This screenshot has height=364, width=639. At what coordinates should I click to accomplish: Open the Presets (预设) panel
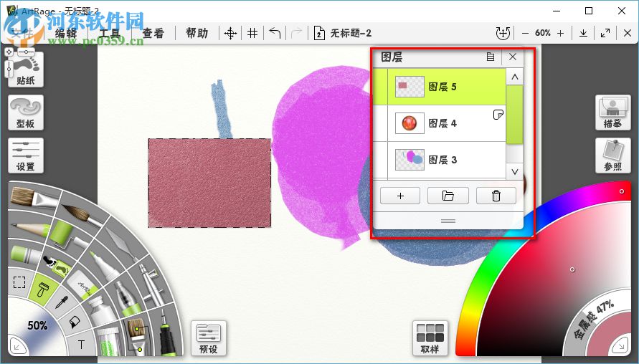(x=208, y=338)
